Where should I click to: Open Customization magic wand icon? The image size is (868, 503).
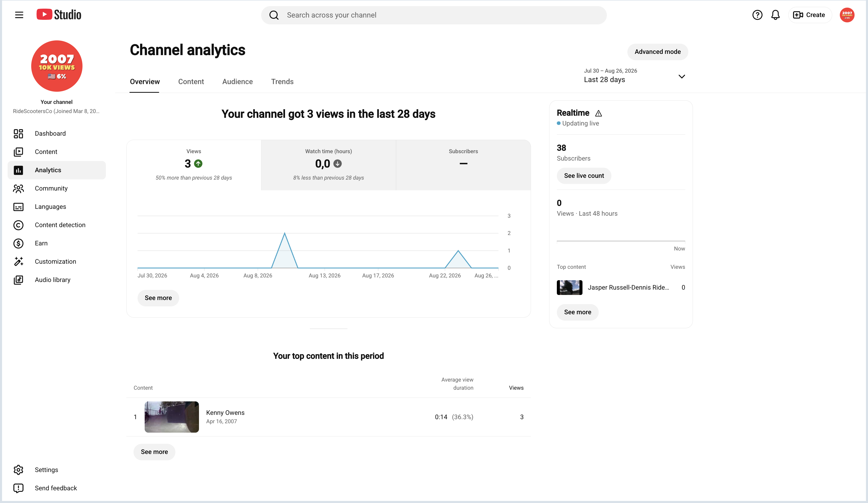(x=18, y=262)
